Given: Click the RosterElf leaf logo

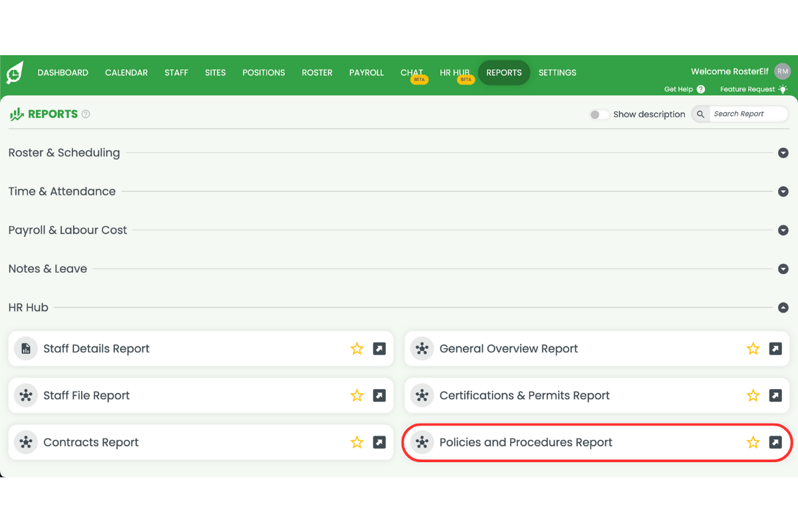Looking at the screenshot, I should pyautogui.click(x=13, y=72).
